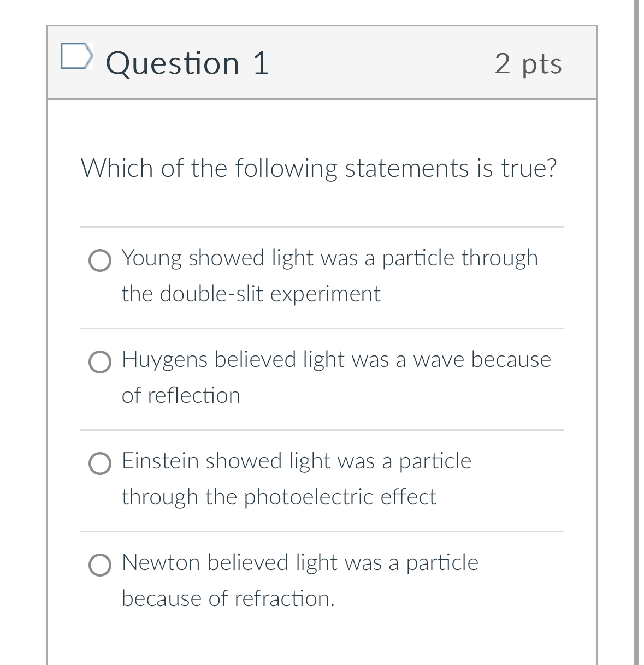Select the Young double-slit radio button

(x=99, y=261)
